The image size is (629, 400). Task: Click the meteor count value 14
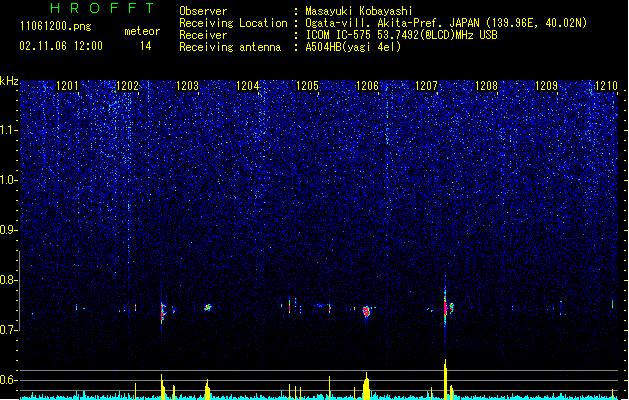pos(146,46)
